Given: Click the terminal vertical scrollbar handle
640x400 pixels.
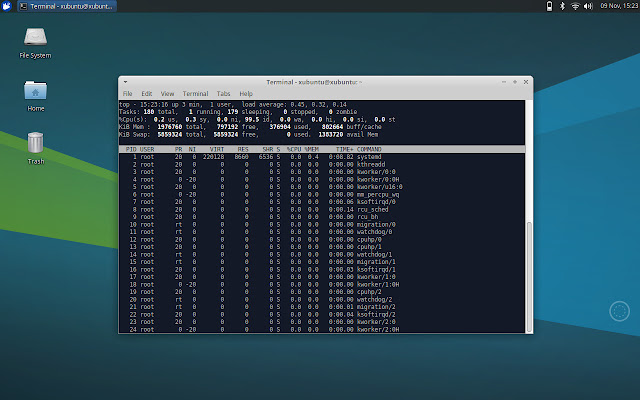Looking at the screenshot, I should 529,276.
